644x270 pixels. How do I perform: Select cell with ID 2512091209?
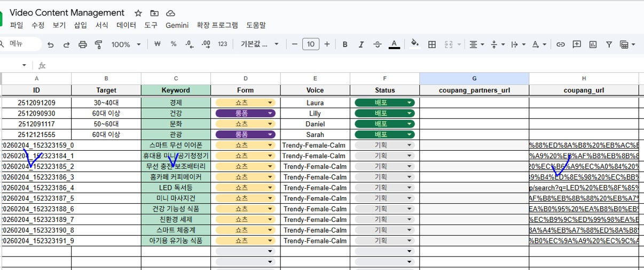pyautogui.click(x=36, y=103)
